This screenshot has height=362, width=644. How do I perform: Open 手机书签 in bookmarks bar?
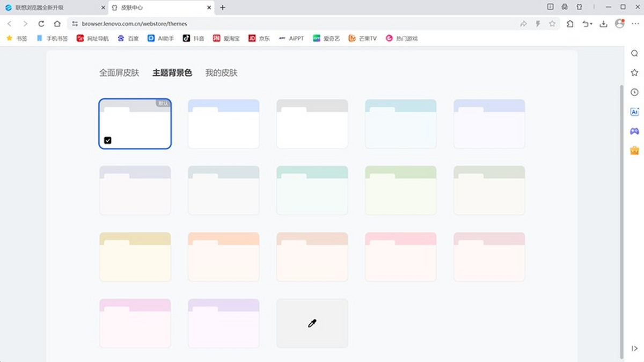[52, 39]
